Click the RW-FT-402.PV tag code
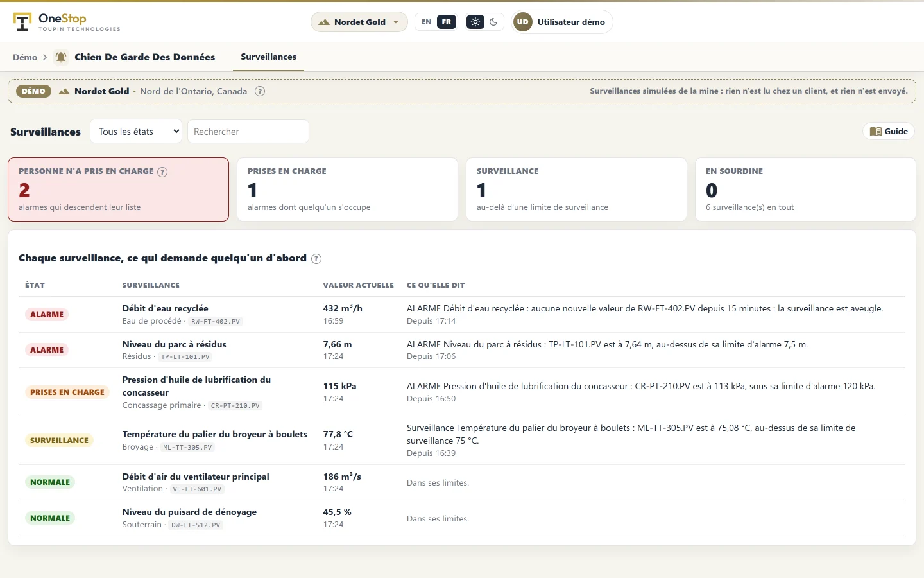Screen dimensions: 924x578 tap(216, 321)
